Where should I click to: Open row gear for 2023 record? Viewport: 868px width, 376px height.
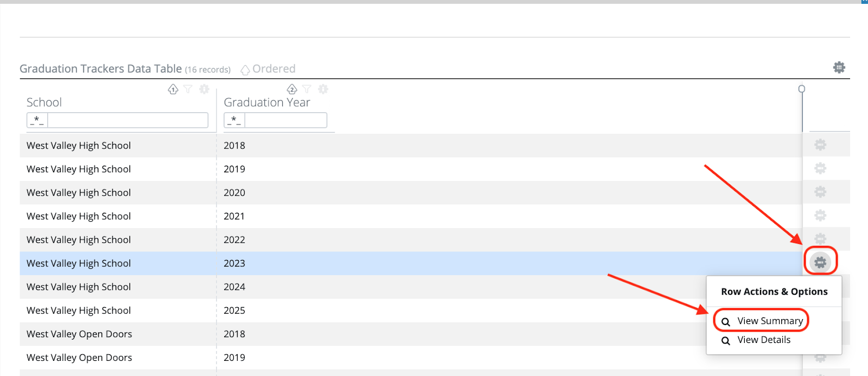[x=820, y=263]
